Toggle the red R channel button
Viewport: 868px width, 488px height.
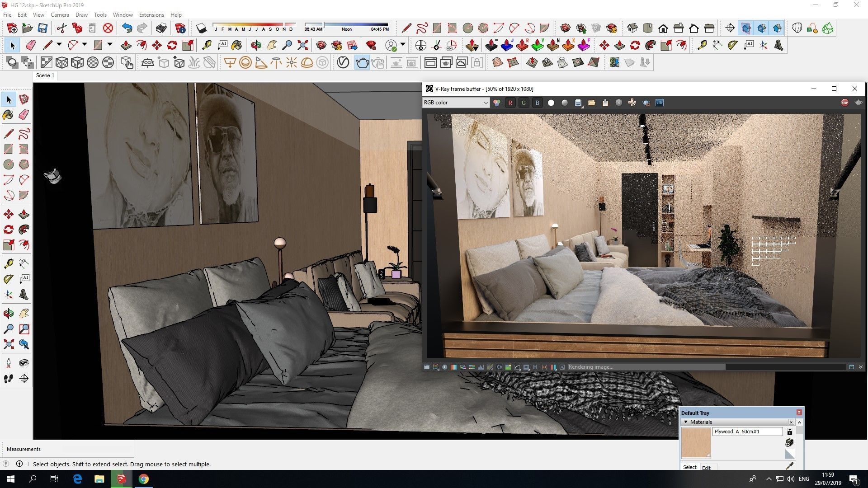click(x=510, y=103)
